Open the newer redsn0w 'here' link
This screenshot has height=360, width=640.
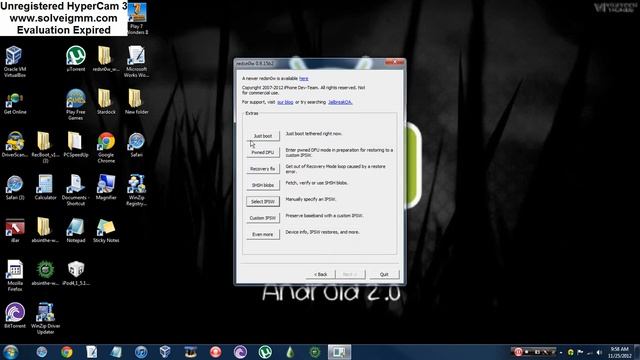(304, 78)
